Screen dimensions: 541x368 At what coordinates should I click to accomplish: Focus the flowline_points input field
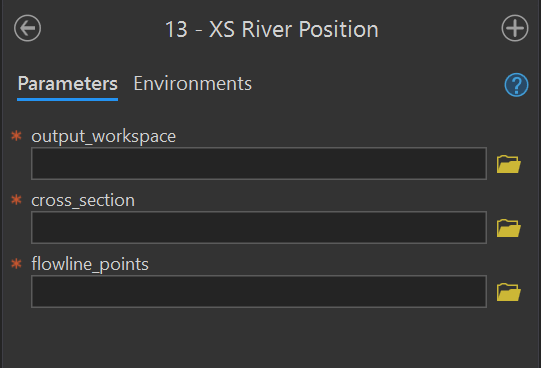coord(259,291)
